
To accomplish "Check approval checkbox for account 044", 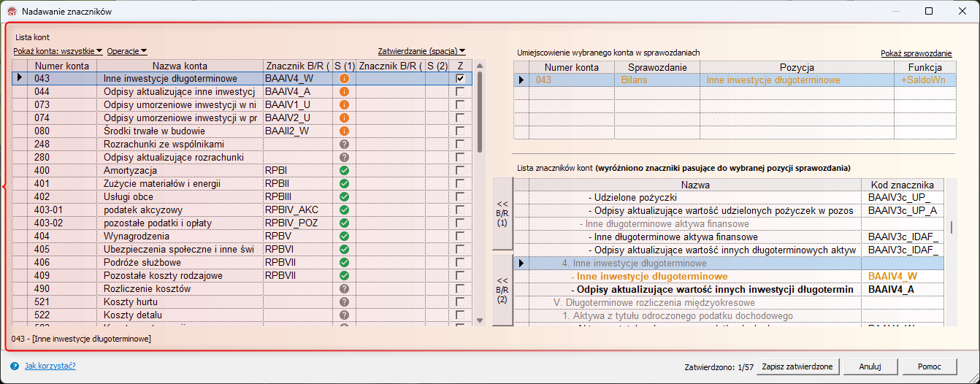I will pos(460,91).
